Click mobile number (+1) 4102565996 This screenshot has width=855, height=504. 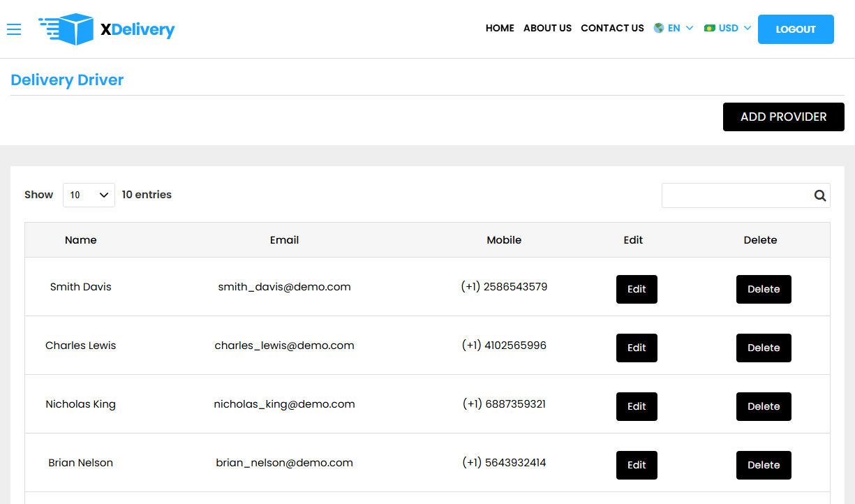504,345
